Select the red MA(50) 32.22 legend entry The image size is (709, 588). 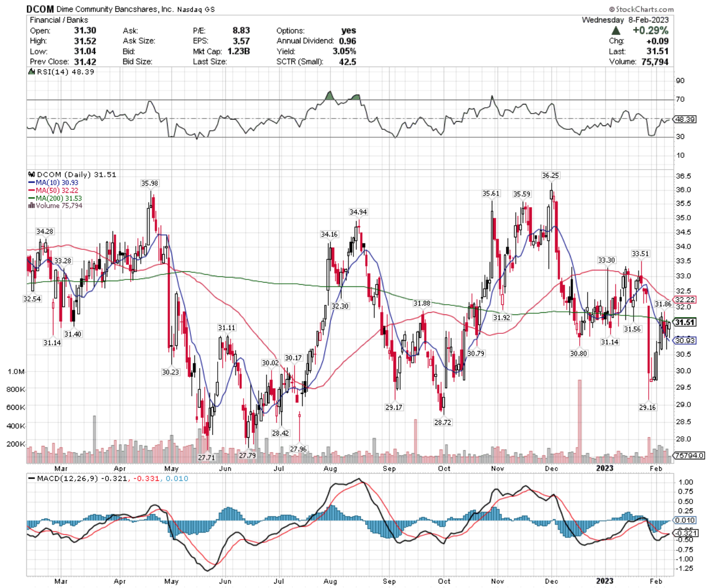[x=53, y=191]
